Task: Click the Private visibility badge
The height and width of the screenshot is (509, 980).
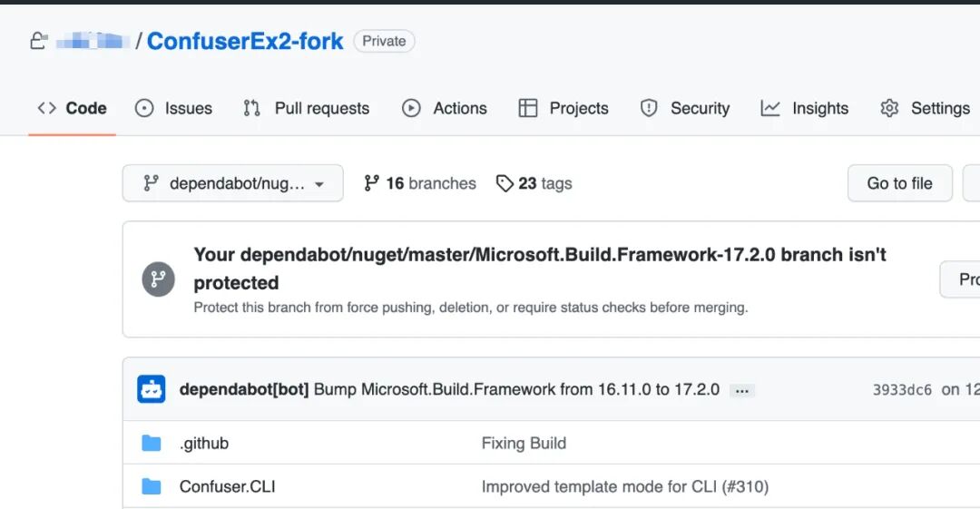Action: (384, 41)
